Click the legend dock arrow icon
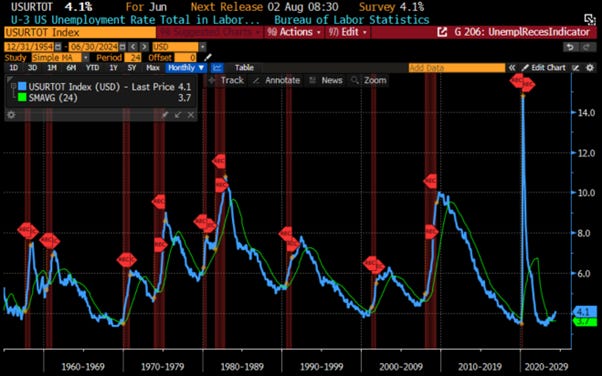The width and height of the screenshot is (602, 376). pos(178,115)
